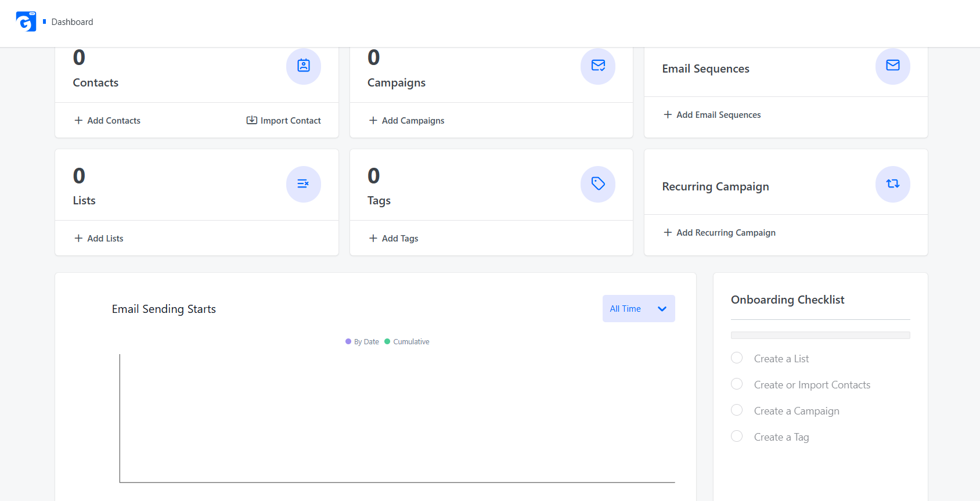Check off the Create a List circle
This screenshot has width=980, height=501.
[737, 358]
